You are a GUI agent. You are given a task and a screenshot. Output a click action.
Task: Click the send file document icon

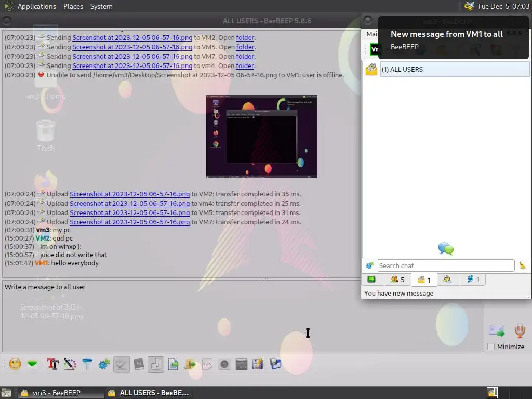coord(173,364)
